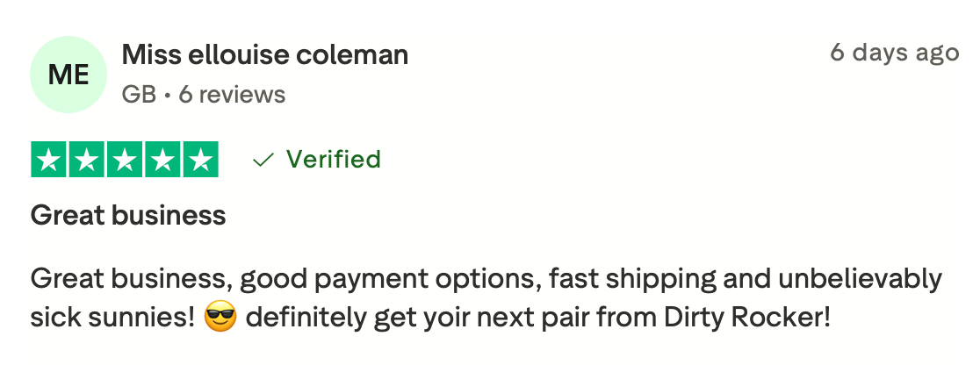Click 'good payment options' phrase
Image resolution: width=980 pixels, height=365 pixels.
(x=391, y=280)
